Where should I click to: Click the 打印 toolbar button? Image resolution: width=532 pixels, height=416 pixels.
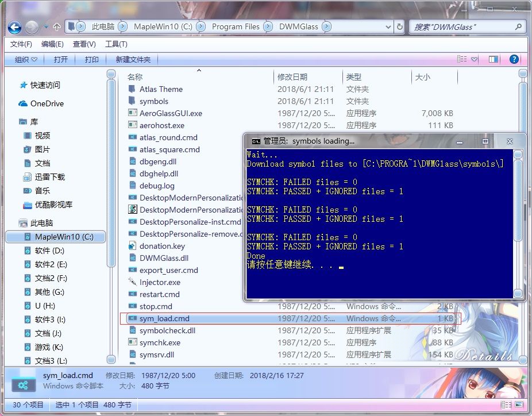91,59
